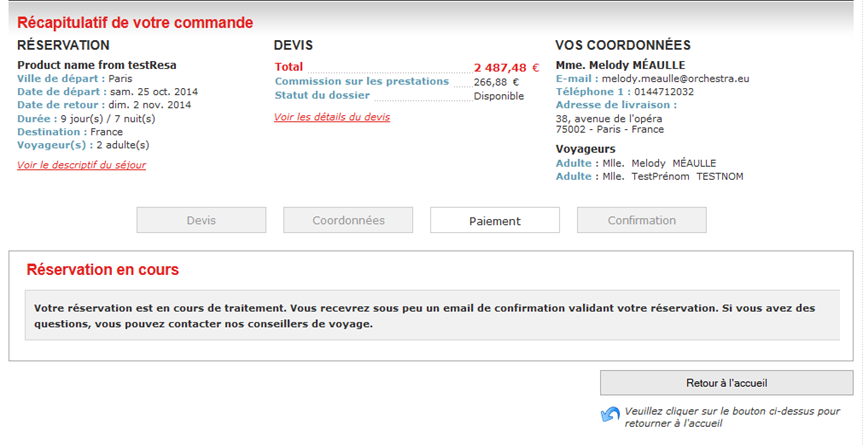
Task: Click the Statut du dossier Disponible value
Action: click(x=498, y=96)
